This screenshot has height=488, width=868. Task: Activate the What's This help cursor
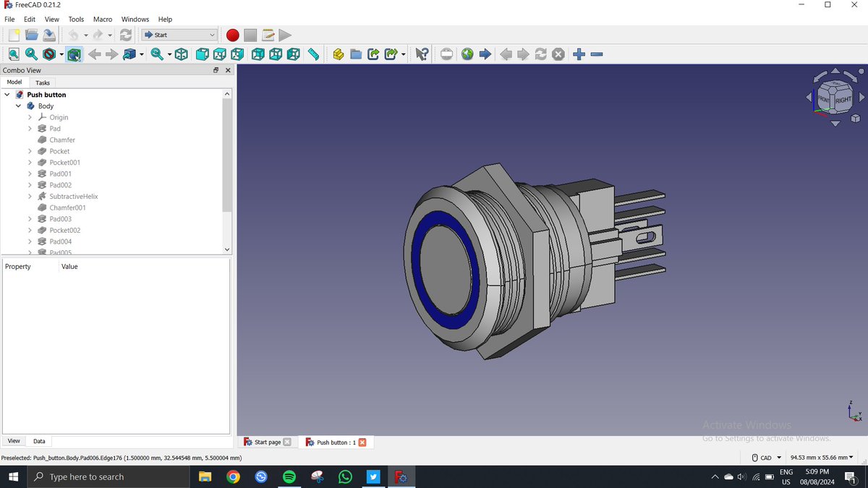tap(422, 54)
